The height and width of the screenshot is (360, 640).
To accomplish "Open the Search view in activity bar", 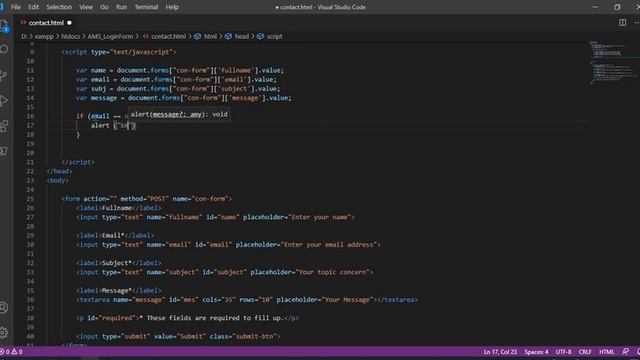I will click(4, 50).
